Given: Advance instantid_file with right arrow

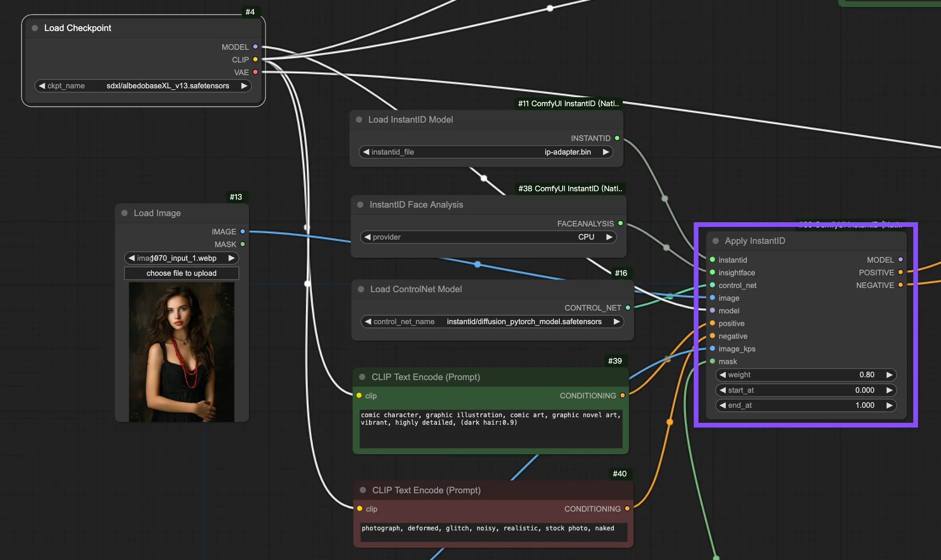Looking at the screenshot, I should tap(606, 152).
